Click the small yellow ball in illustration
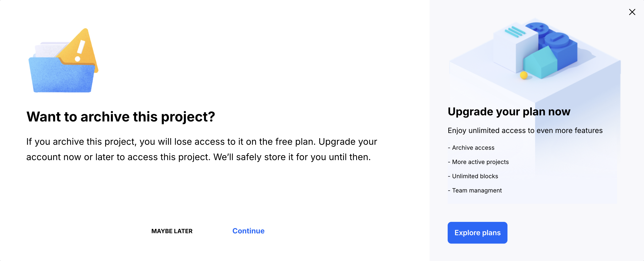Screen dimensions: 644x261 [524, 75]
